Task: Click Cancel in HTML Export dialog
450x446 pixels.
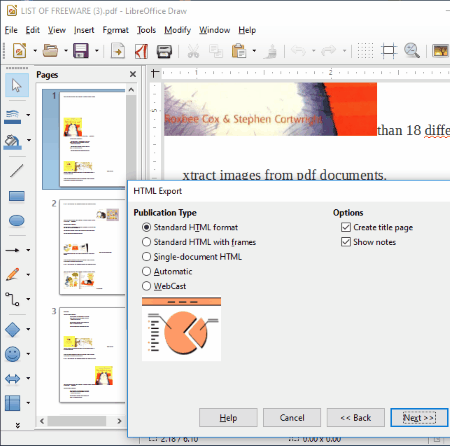Action: click(x=292, y=418)
